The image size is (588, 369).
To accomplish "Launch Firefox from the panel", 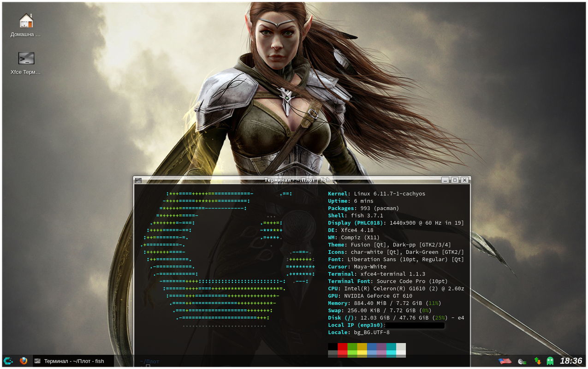I will (x=24, y=361).
